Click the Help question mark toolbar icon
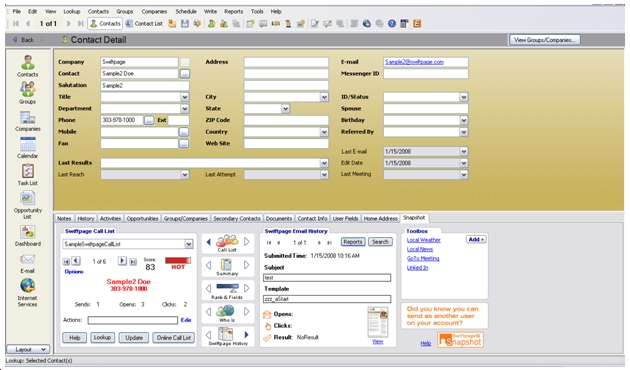 [x=392, y=24]
